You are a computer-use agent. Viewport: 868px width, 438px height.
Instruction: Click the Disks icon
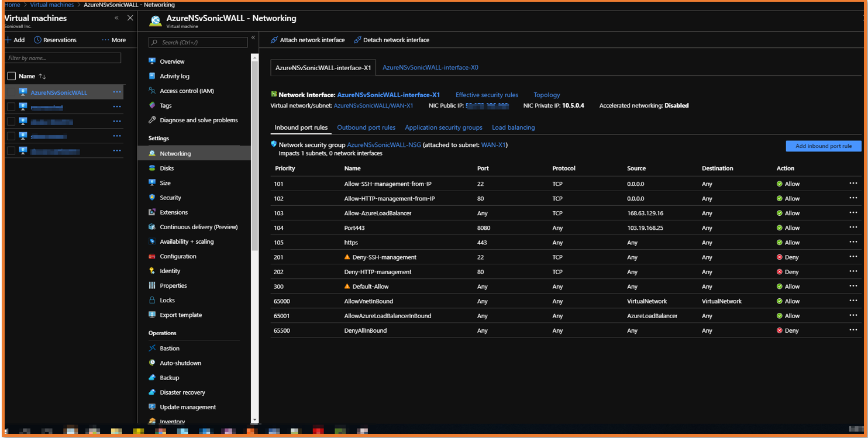tap(152, 168)
